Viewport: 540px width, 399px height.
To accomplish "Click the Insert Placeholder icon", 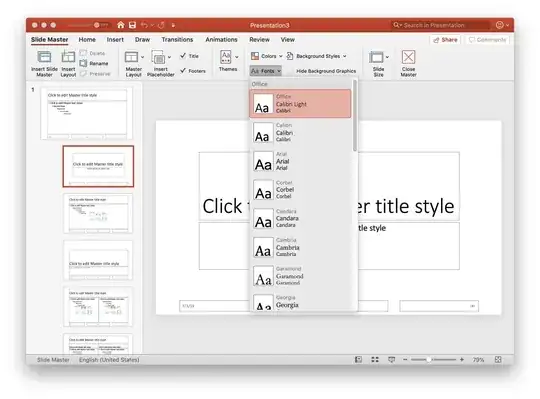I will click(158, 57).
